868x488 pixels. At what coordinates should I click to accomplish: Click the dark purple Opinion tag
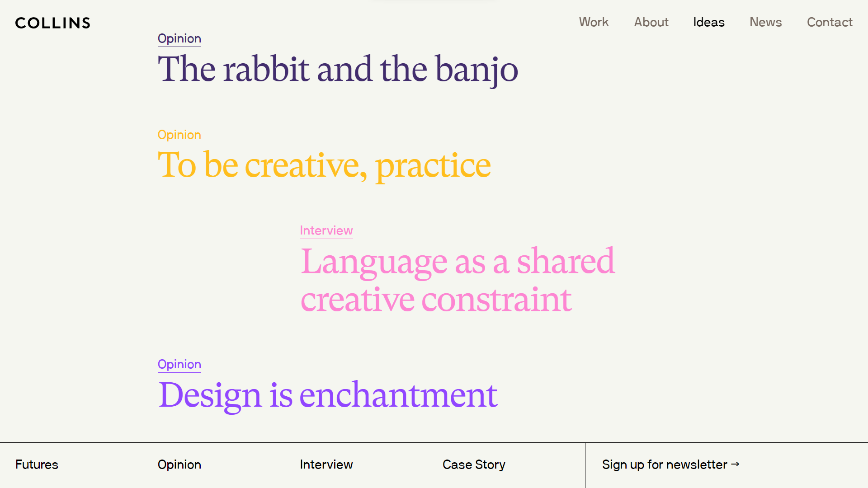pos(179,39)
